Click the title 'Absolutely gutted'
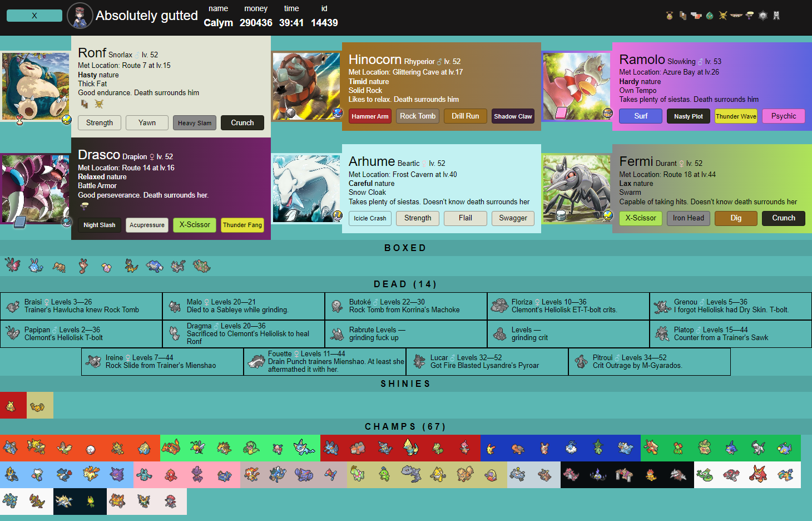Viewport: 812px width, 521px height. [147, 16]
